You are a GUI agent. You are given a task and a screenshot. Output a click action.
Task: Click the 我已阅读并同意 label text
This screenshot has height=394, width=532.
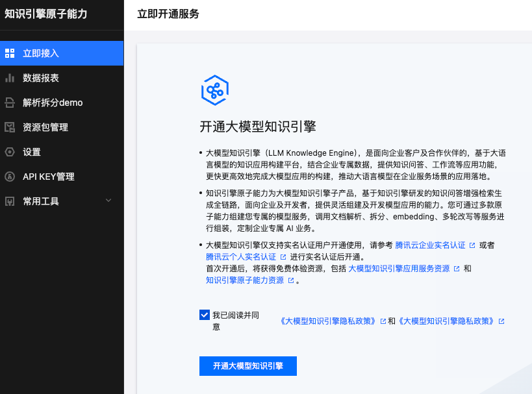235,321
